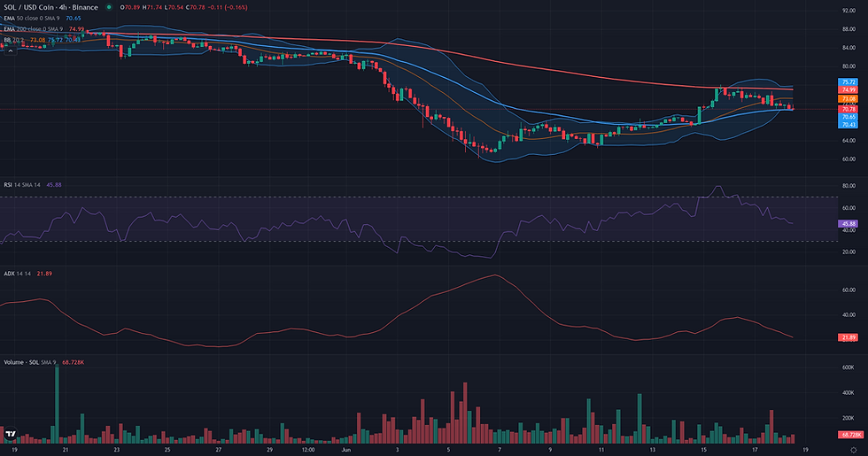
Task: Click the 80.00 RSI scale mark
Action: tap(849, 186)
